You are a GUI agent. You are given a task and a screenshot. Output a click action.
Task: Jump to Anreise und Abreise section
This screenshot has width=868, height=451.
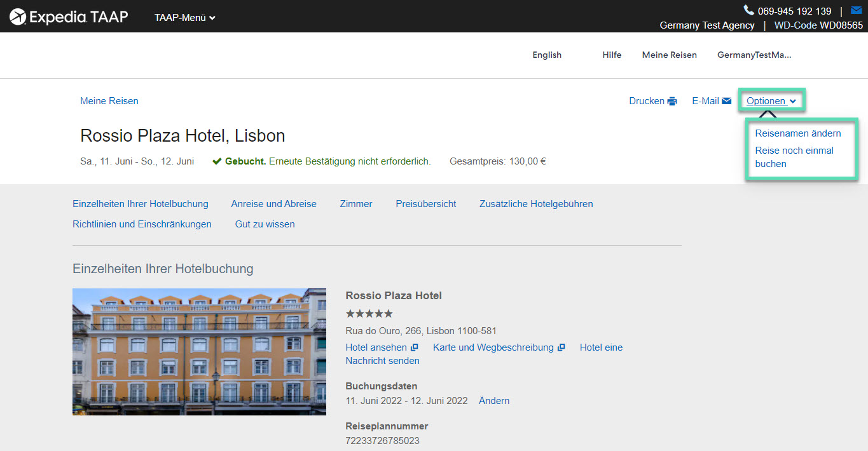click(273, 204)
